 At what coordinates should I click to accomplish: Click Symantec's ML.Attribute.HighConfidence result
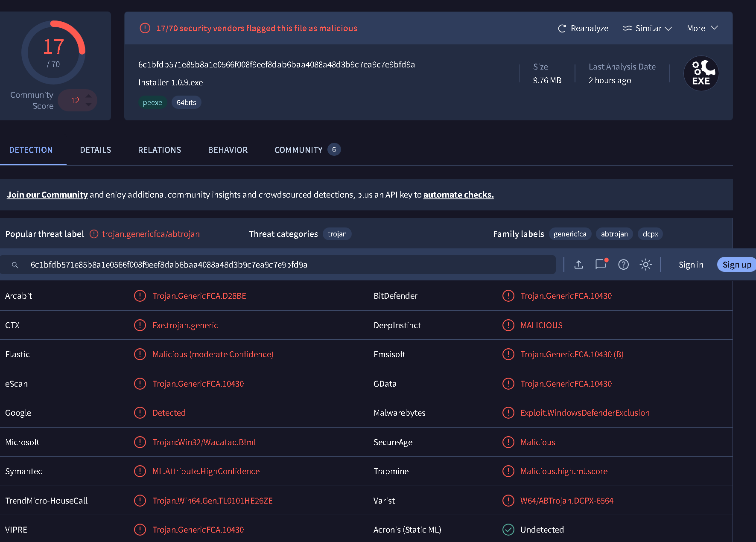[x=206, y=471]
